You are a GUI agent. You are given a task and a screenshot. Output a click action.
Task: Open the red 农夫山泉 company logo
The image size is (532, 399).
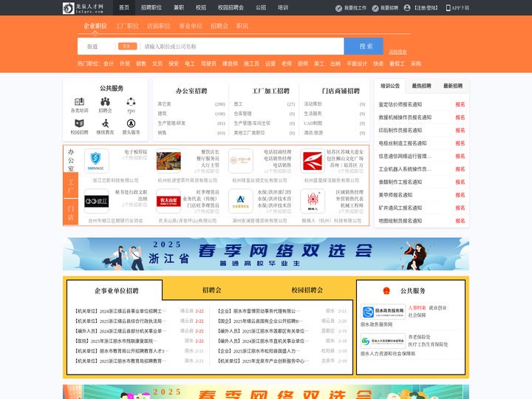[168, 201]
